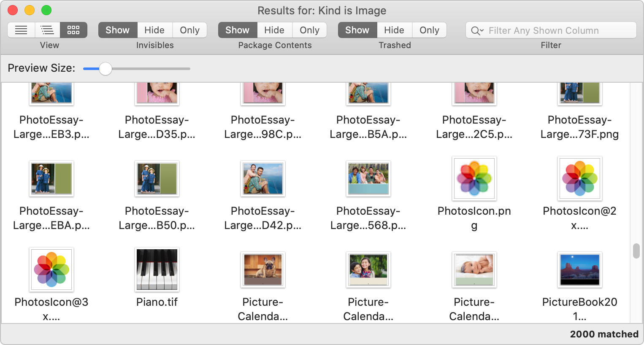Select the PhotosIcon@2x file icon
This screenshot has height=345, width=644.
coord(579,179)
